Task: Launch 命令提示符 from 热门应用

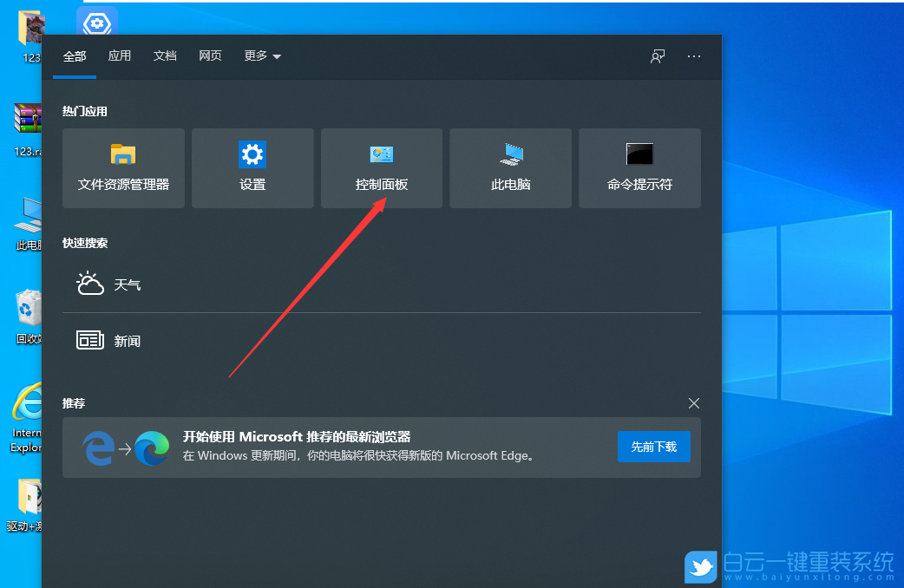Action: click(639, 167)
